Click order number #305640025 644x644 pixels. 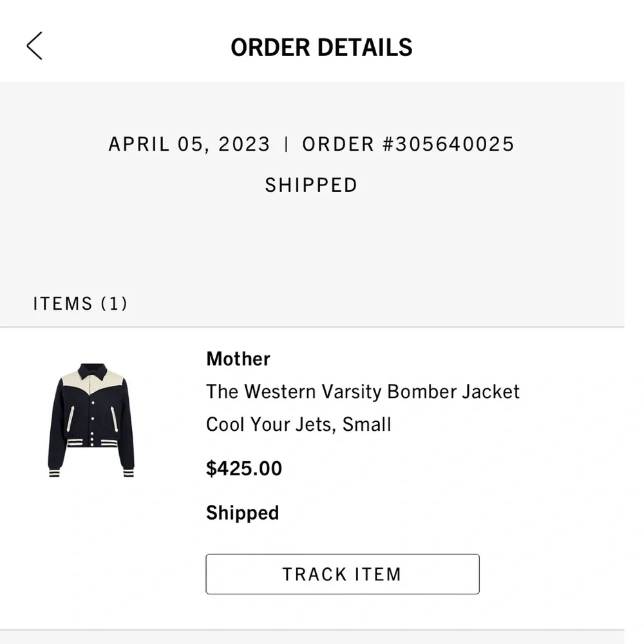(408, 144)
